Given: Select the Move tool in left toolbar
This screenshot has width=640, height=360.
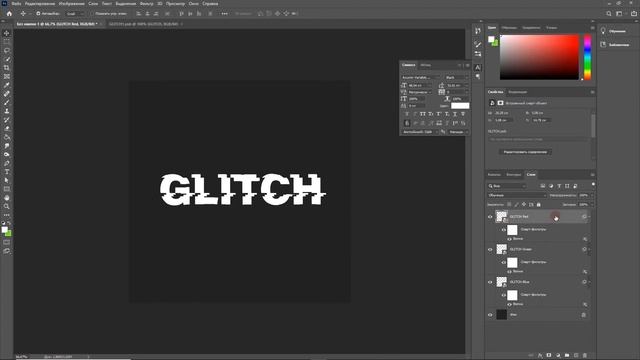Looking at the screenshot, I should click(x=7, y=33).
